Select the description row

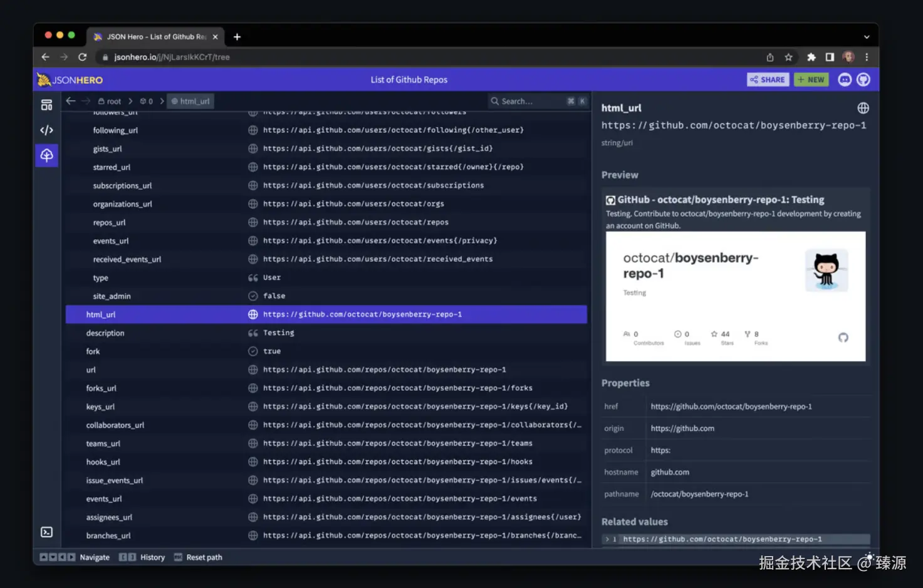326,333
